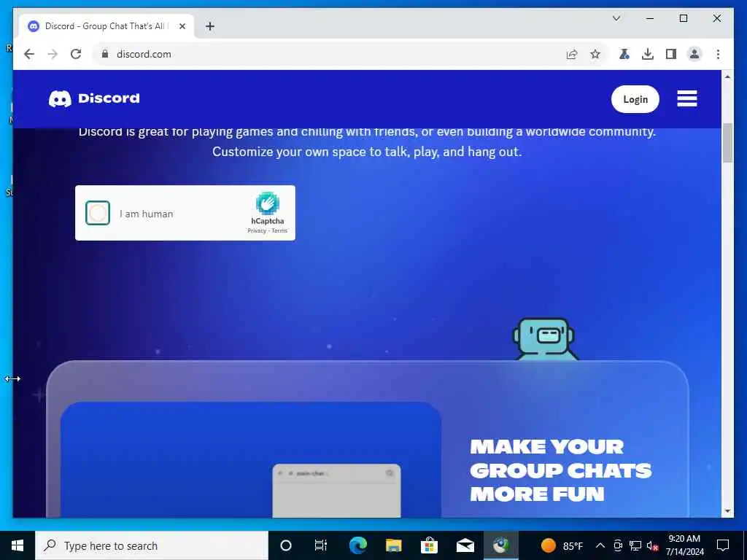747x560 pixels.
Task: Launch Microsoft Edge from the taskbar
Action: (357, 545)
